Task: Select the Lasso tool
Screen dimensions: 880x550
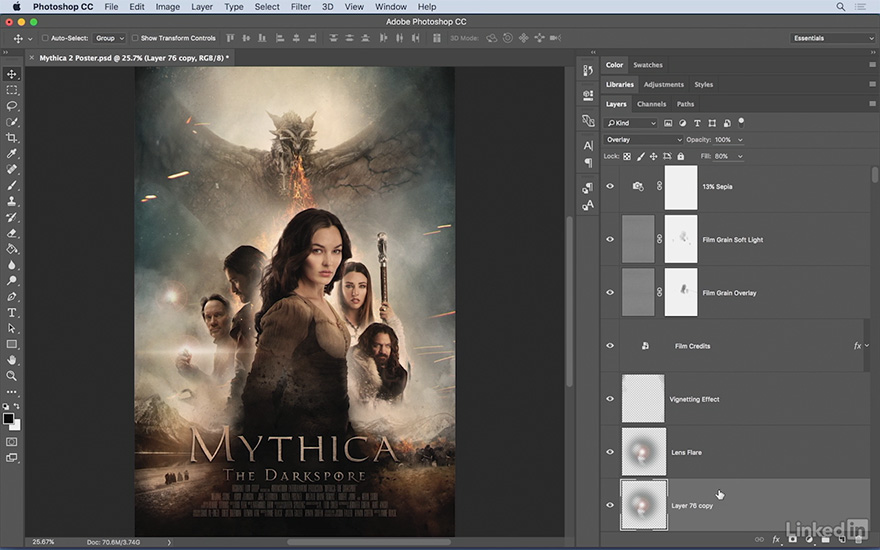Action: coord(11,106)
